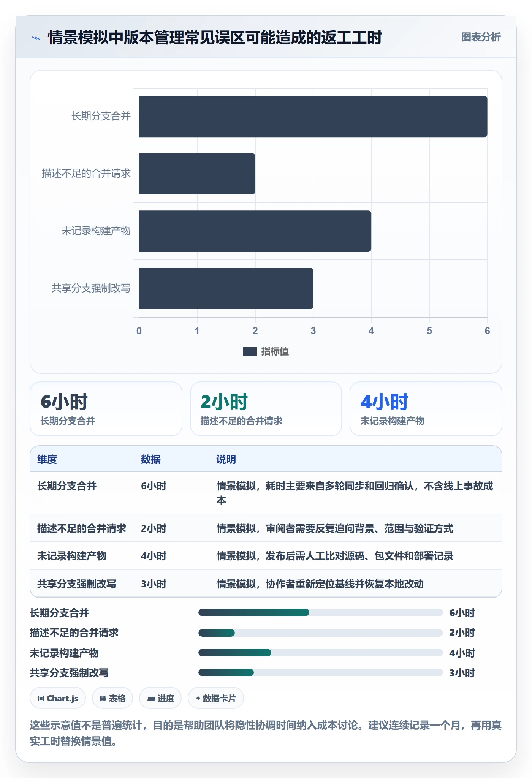Click the 未记录构建产物 chart bar

coord(255,231)
